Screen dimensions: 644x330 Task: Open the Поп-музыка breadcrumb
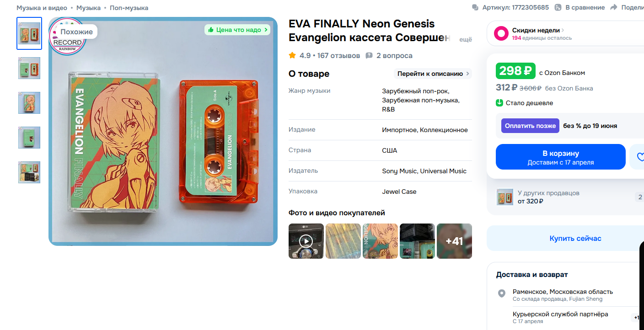(129, 8)
